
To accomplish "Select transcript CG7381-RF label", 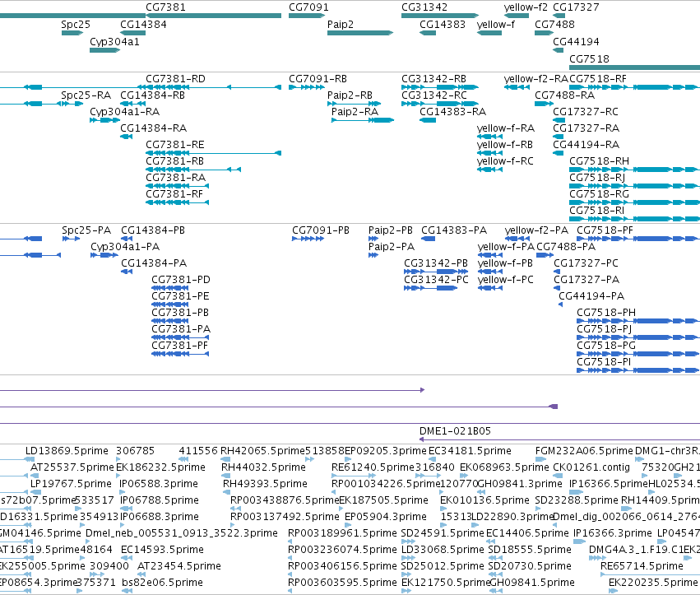I will pyautogui.click(x=174, y=194).
